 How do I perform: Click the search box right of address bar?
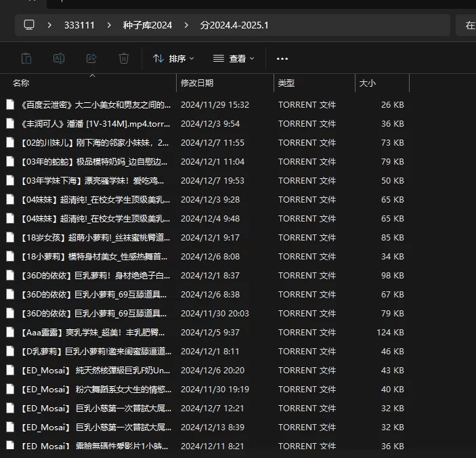pos(468,25)
